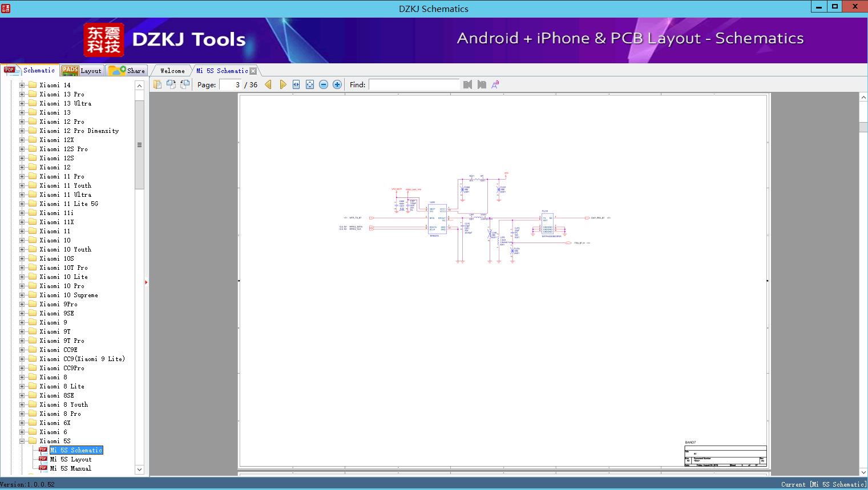Switch to the Schematic sidebar tab
The height and width of the screenshot is (490, 868).
click(30, 70)
